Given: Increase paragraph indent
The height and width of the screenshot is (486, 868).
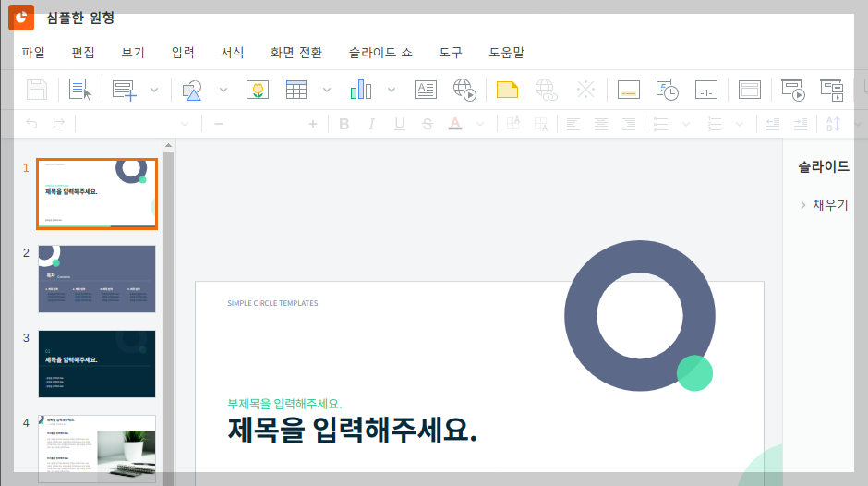Looking at the screenshot, I should (x=801, y=124).
